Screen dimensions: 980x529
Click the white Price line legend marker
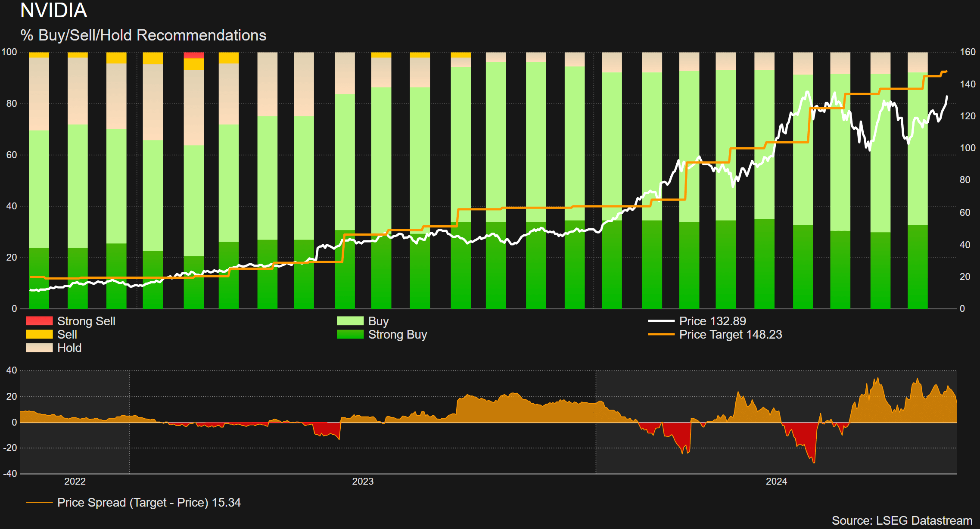click(661, 321)
